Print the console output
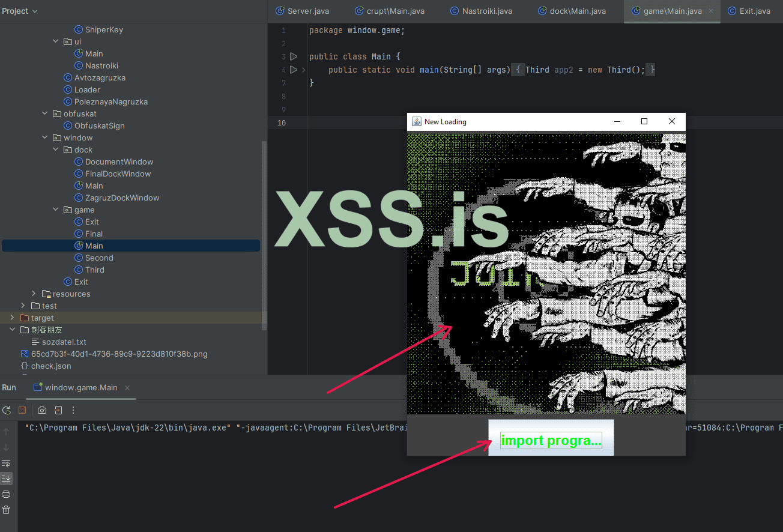Screen dimensions: 783x532 pyautogui.click(x=7, y=494)
